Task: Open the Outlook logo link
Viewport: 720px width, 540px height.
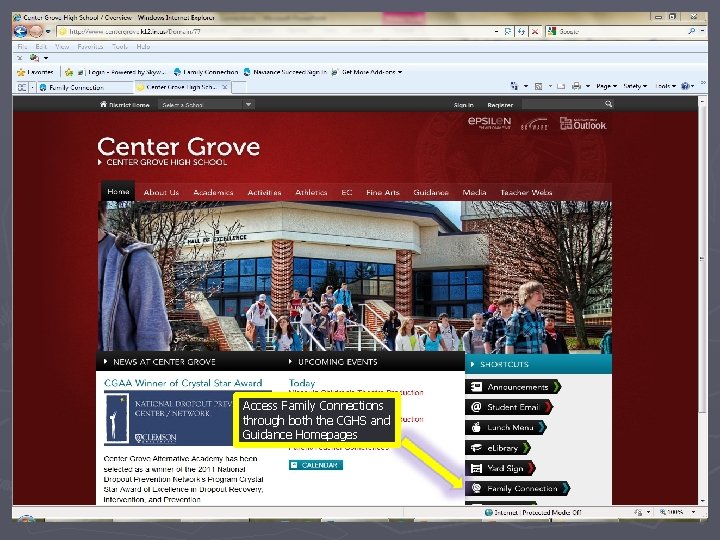Action: point(583,123)
